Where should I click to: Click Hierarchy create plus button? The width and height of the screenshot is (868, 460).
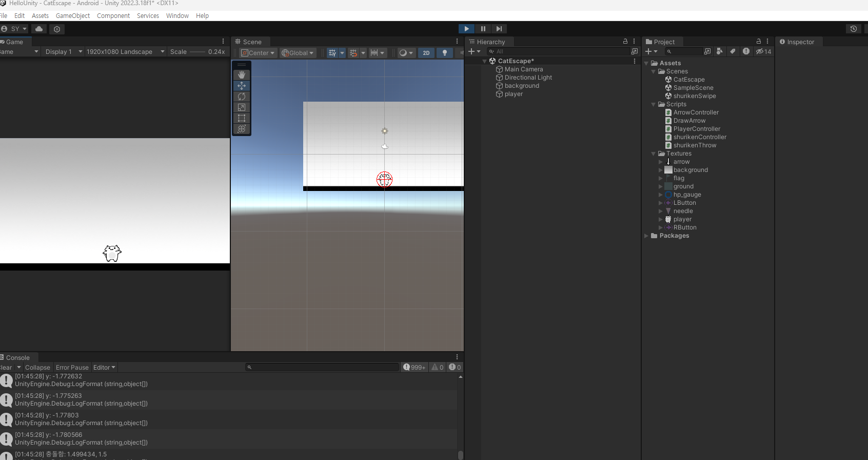[x=474, y=51]
